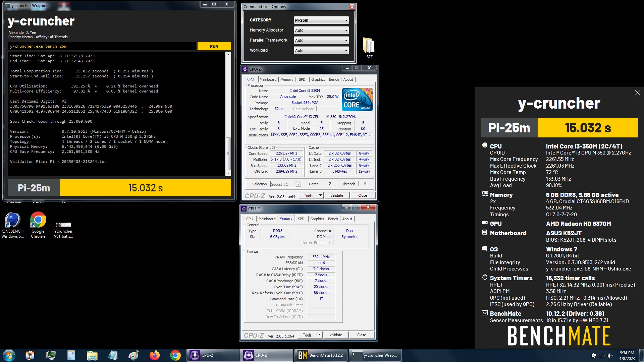Open the system monitor app in the taskbar

coord(50,355)
